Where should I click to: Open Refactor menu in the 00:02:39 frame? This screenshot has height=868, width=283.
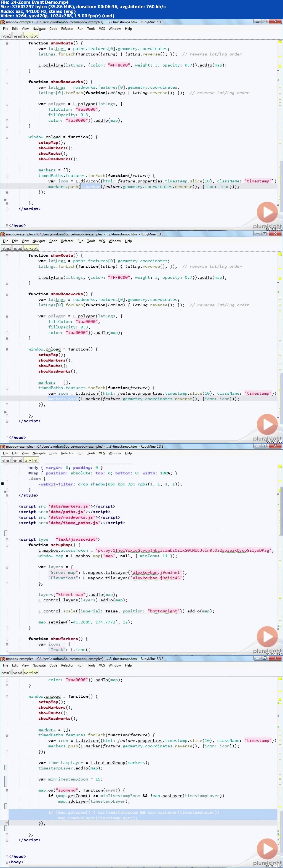coord(67,241)
